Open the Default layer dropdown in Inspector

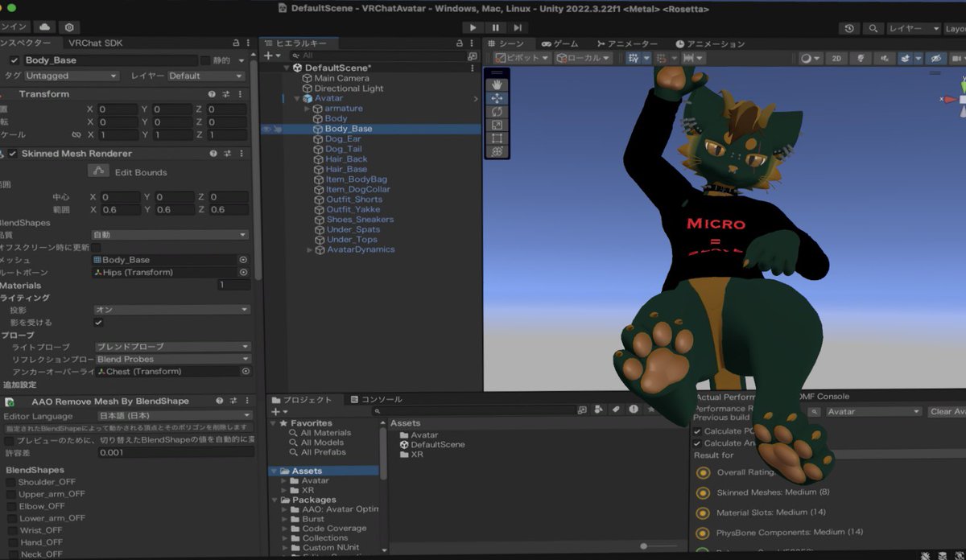click(x=205, y=76)
